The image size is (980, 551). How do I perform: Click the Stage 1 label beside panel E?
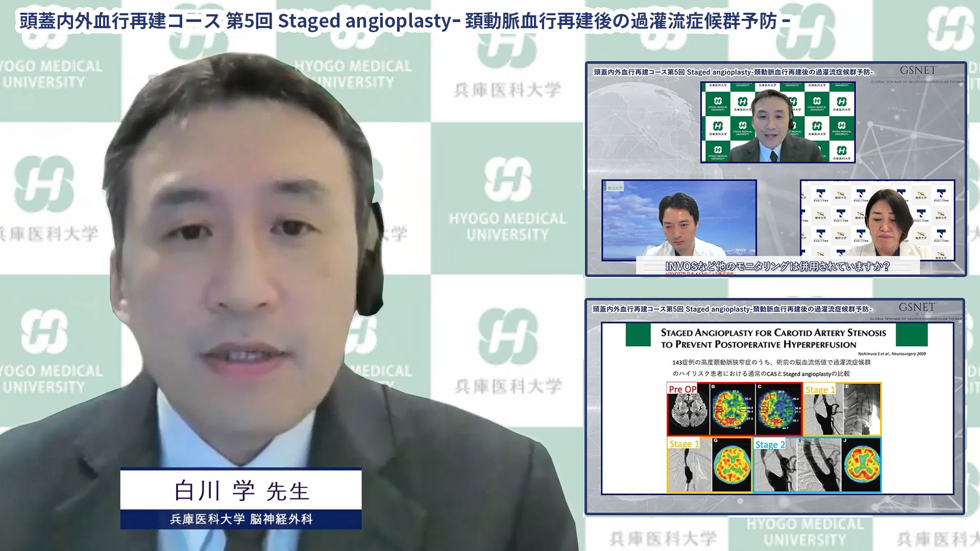[x=820, y=389]
